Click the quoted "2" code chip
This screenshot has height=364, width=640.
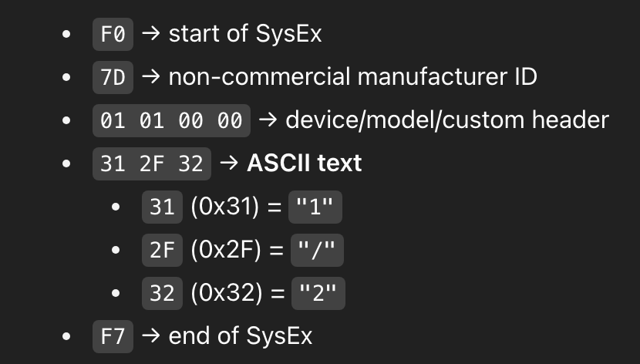(x=318, y=293)
